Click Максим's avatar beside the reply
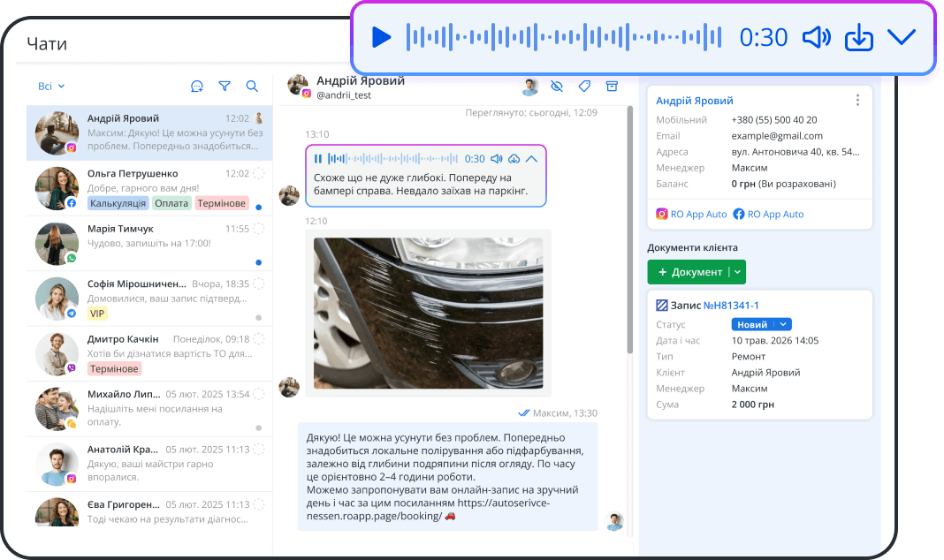Screen dimensions: 944x560 point(614,521)
